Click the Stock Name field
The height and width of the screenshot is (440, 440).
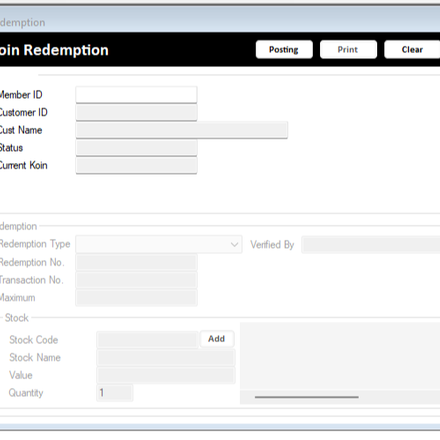(166, 358)
